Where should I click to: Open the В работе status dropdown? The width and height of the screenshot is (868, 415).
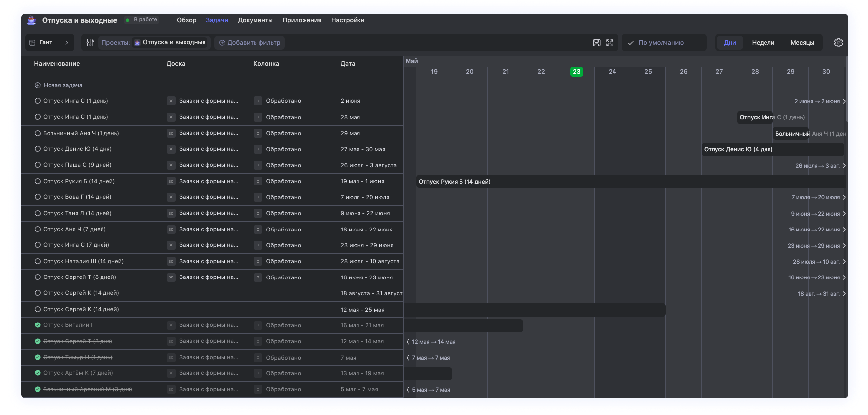tap(142, 20)
